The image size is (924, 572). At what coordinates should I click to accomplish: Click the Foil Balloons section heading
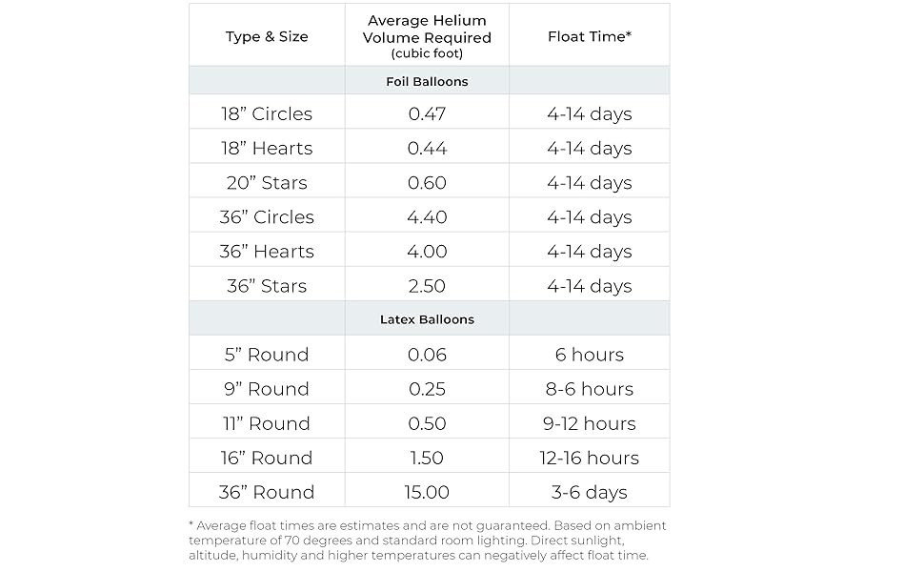[x=428, y=81]
